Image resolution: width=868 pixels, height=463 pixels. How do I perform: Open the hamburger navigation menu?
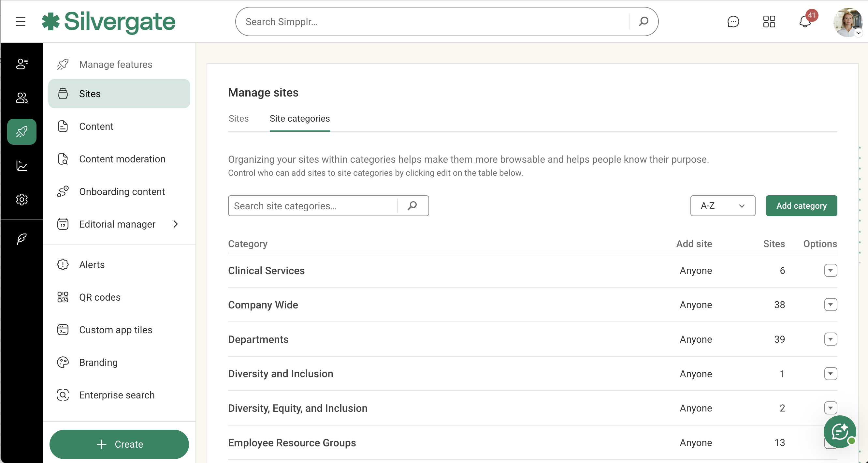[21, 22]
